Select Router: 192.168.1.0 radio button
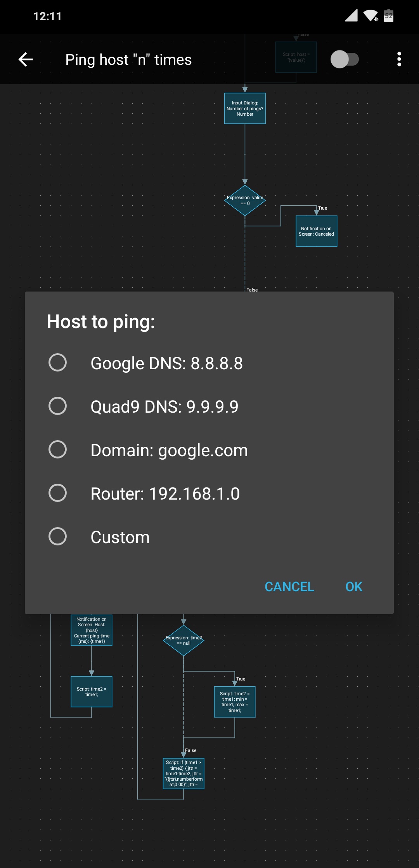419x868 pixels. (x=57, y=493)
